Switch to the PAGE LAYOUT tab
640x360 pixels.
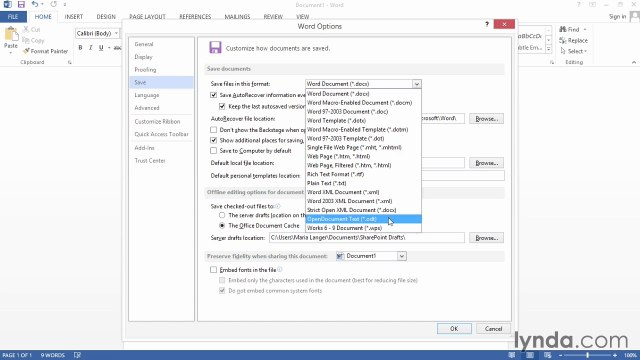(x=147, y=17)
